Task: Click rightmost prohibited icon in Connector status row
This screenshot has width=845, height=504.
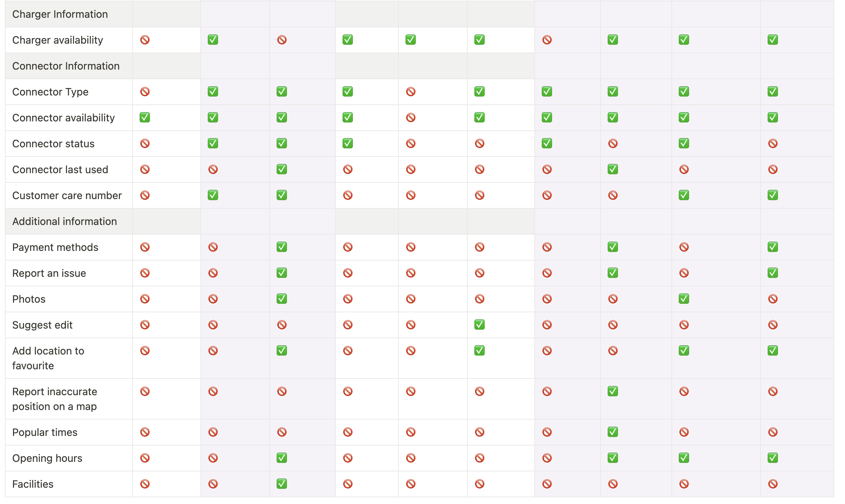Action: tap(772, 143)
